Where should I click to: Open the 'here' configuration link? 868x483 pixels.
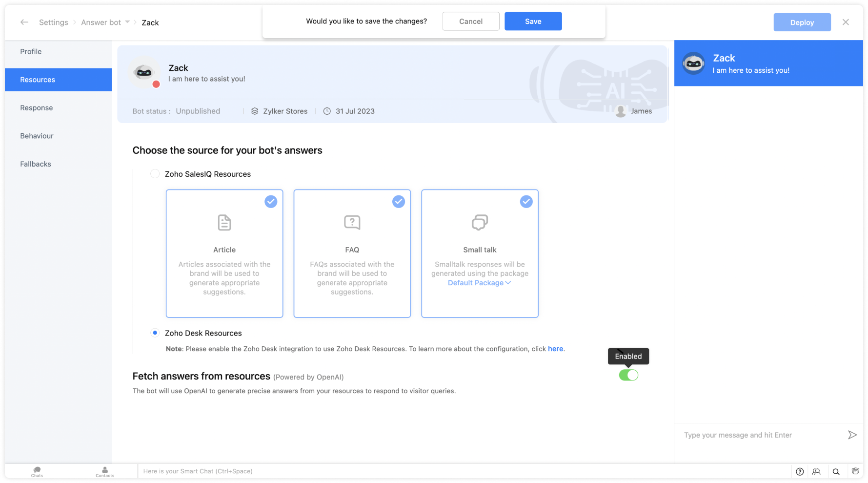[x=555, y=349]
